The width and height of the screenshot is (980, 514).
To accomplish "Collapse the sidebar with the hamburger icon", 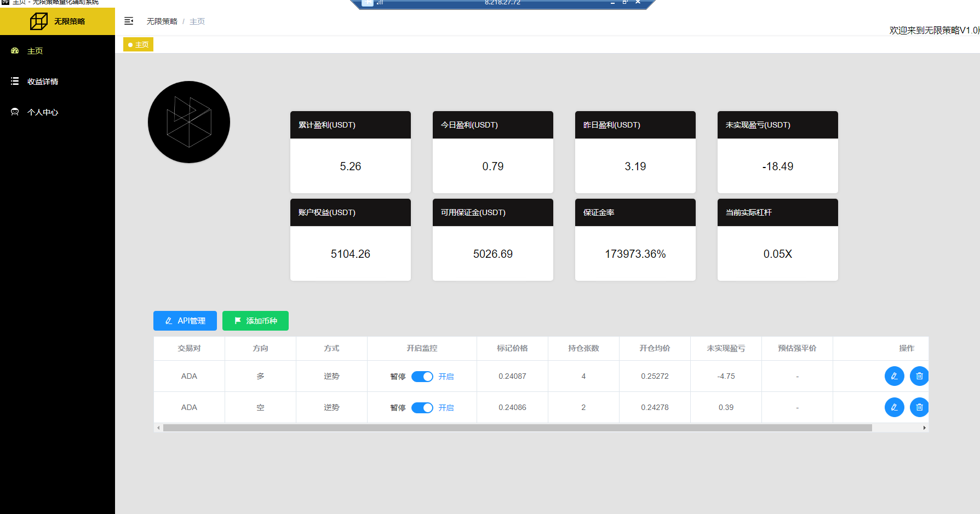I will tap(129, 21).
